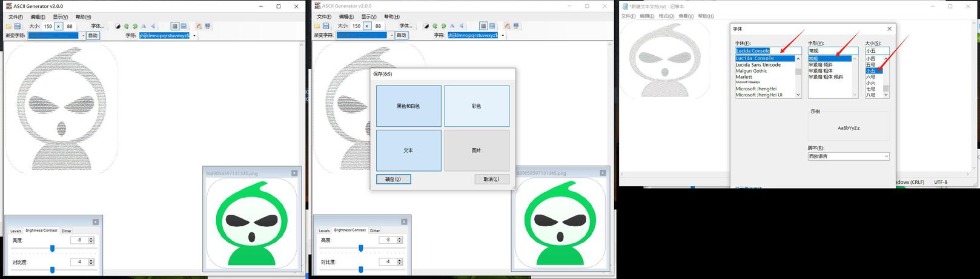Click rotate clockwise icon in window behind save dialog
Screen dimensions: 980x279
coord(443,26)
